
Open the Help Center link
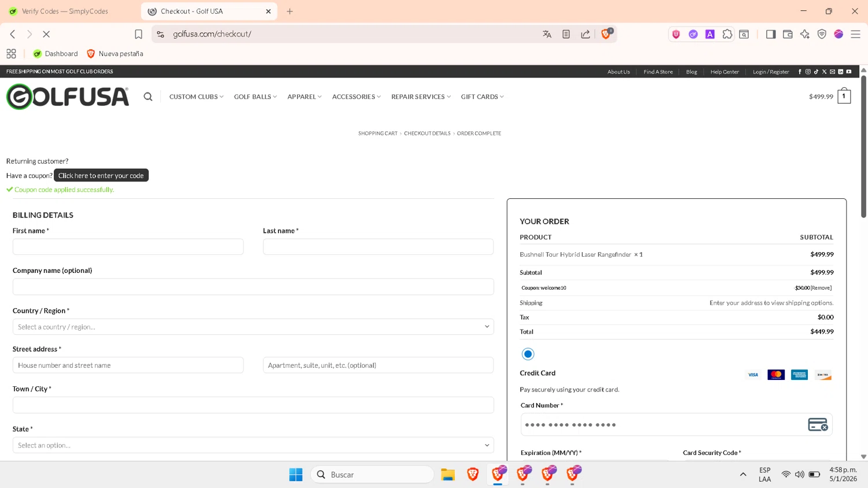pyautogui.click(x=724, y=72)
